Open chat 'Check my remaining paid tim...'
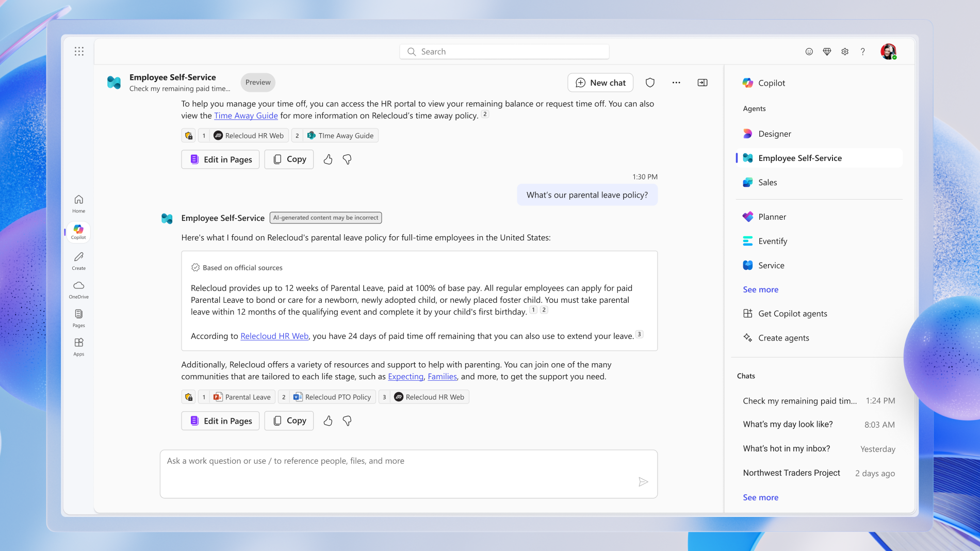 tap(819, 401)
